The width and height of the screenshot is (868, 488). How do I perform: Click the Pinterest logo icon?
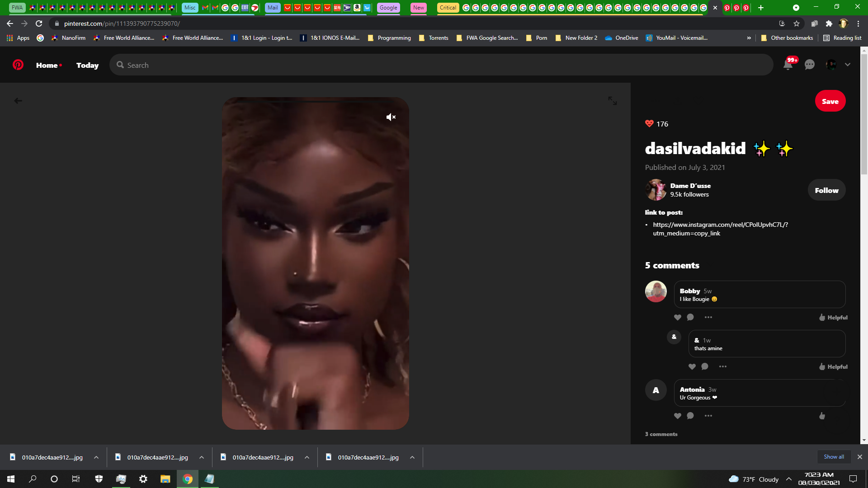(18, 65)
